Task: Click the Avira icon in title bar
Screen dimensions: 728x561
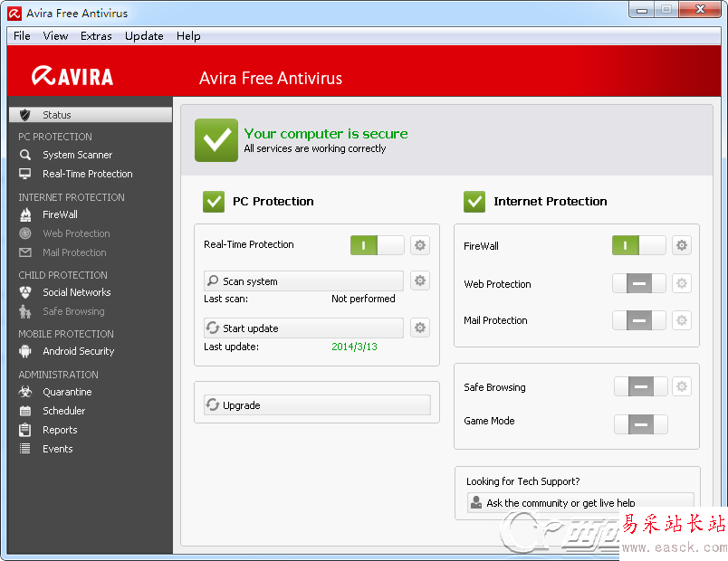Action: pyautogui.click(x=14, y=14)
